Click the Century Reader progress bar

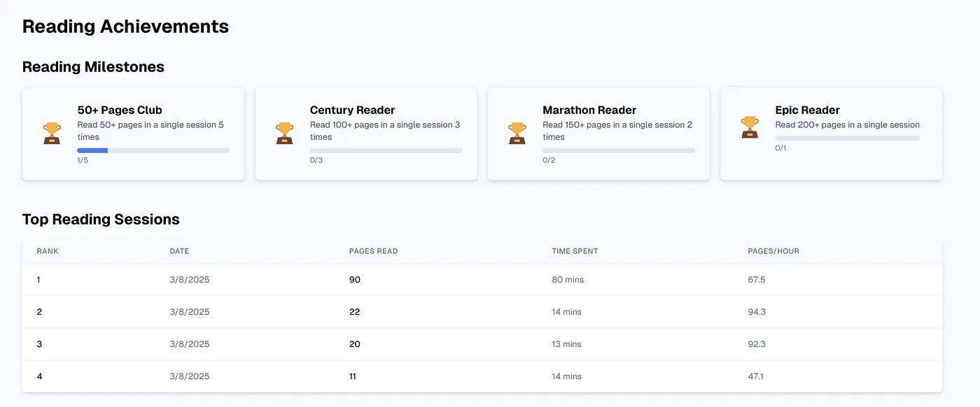(x=386, y=150)
